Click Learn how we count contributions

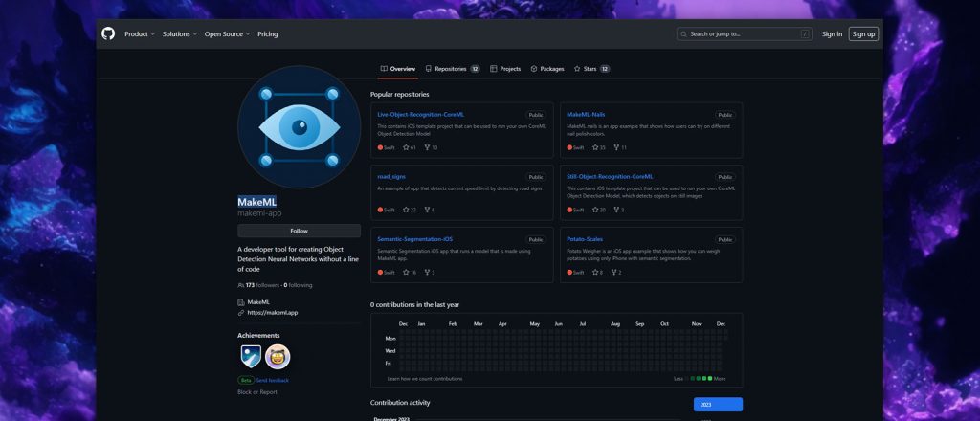[425, 379]
